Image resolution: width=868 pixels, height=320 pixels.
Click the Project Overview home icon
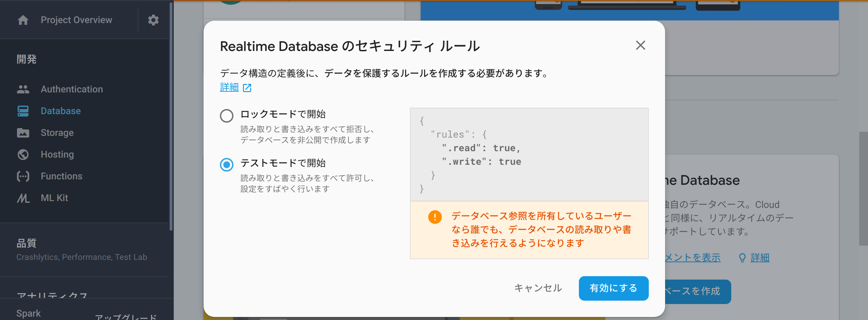(x=23, y=20)
